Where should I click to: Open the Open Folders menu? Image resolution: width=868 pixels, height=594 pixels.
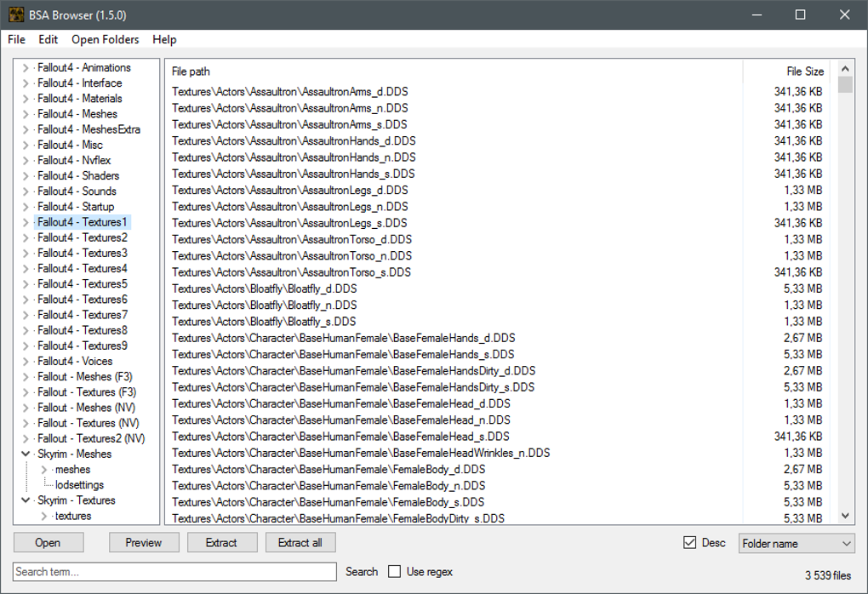106,39
